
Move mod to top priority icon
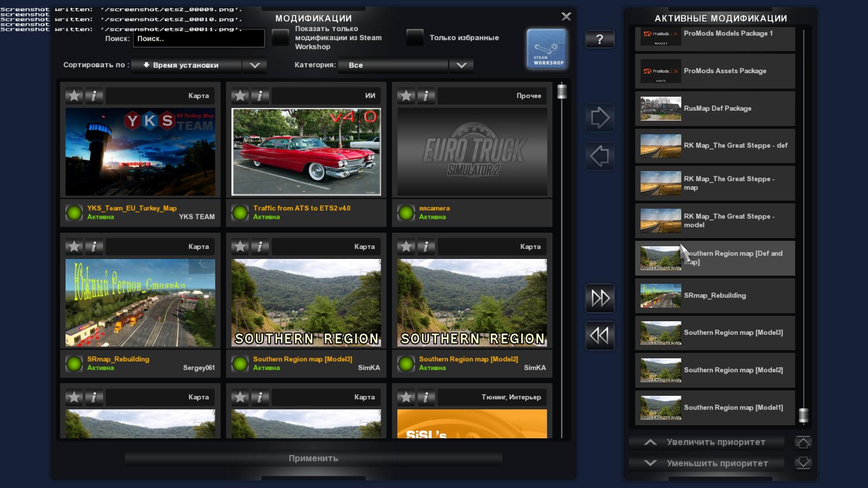point(803,442)
